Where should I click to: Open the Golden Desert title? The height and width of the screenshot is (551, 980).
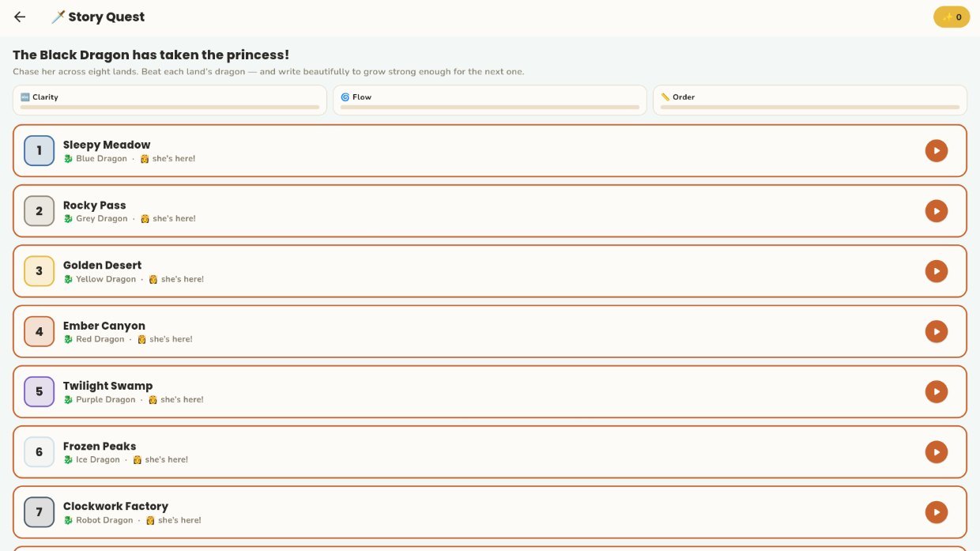[x=103, y=265]
